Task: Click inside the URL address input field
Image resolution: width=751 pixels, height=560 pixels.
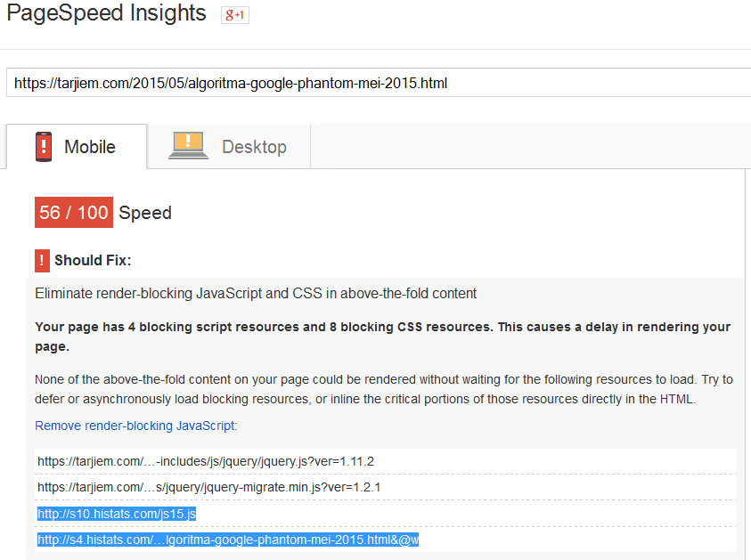Action: (374, 82)
